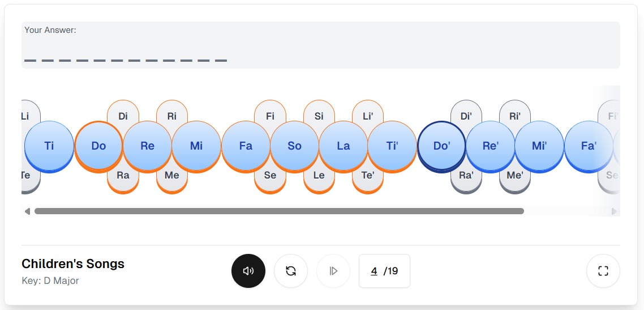Mute the audio with the speaker button
Image resolution: width=644 pixels, height=310 pixels.
(248, 271)
